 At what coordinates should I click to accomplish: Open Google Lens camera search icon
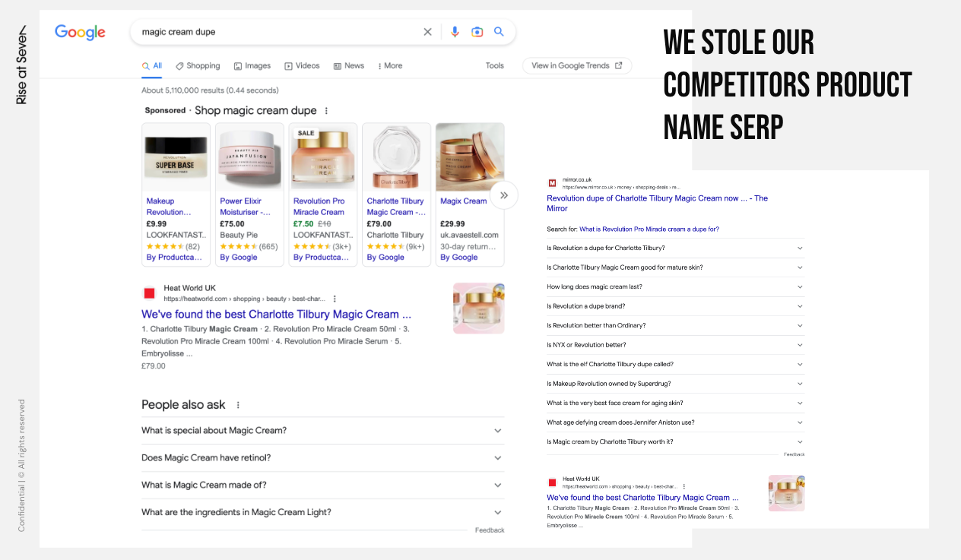tap(477, 32)
